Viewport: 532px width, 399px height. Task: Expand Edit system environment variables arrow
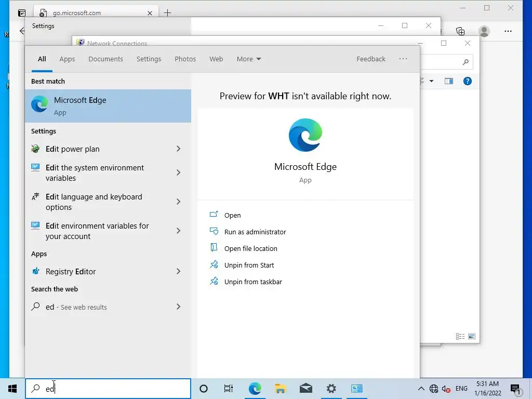coord(179,172)
